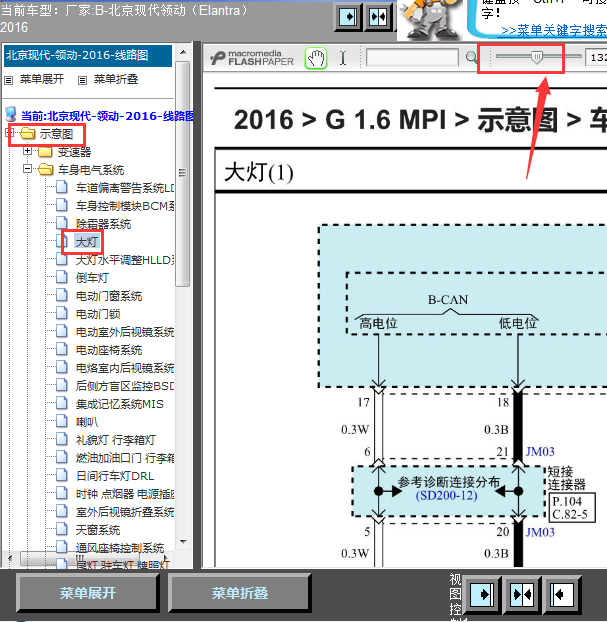This screenshot has width=607, height=622.
Task: Click the search magnifier icon in FlashPaper toolbar
Action: click(471, 58)
